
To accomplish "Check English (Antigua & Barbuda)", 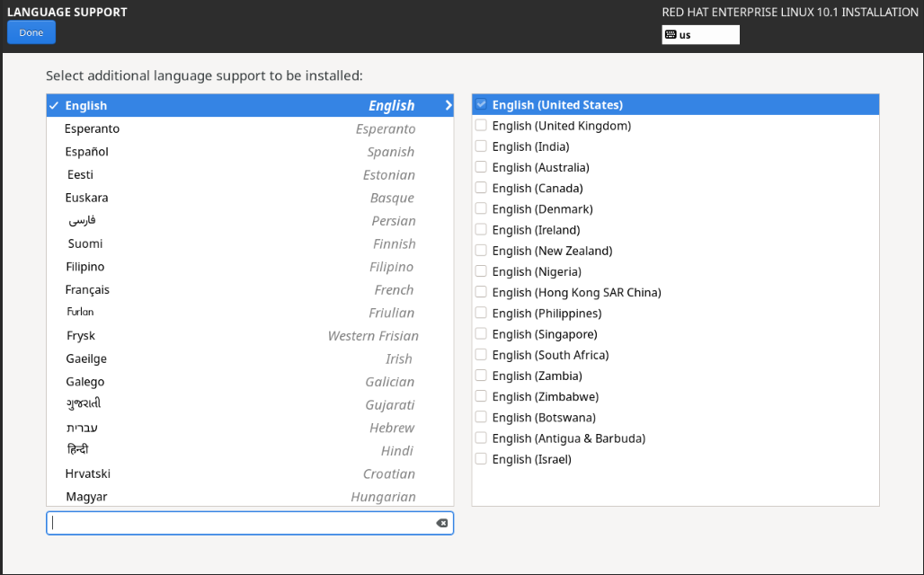I will coord(480,438).
